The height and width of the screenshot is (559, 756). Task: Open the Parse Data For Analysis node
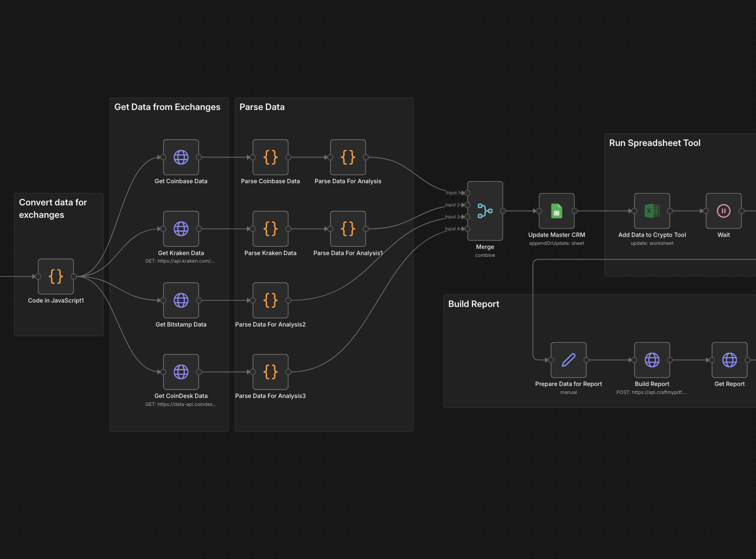click(x=348, y=157)
